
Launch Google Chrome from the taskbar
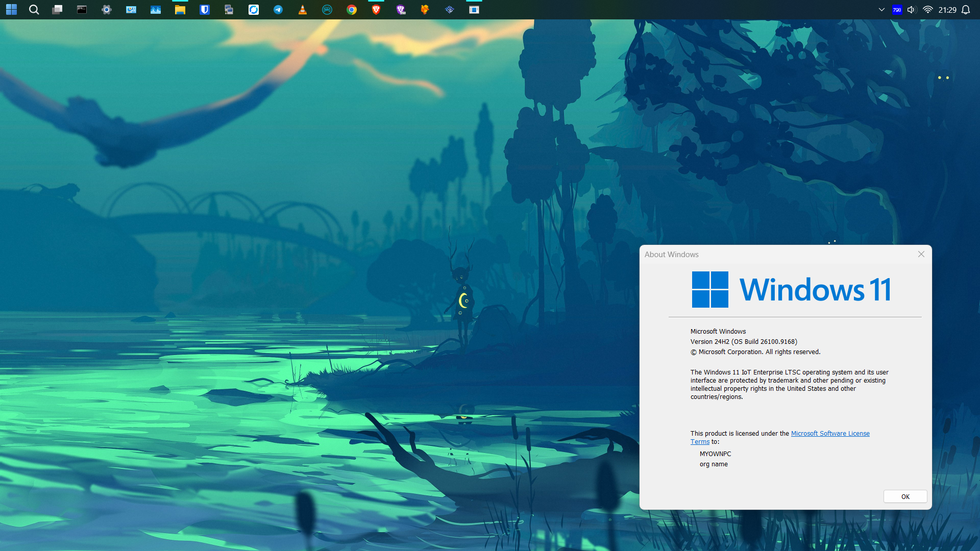(351, 10)
